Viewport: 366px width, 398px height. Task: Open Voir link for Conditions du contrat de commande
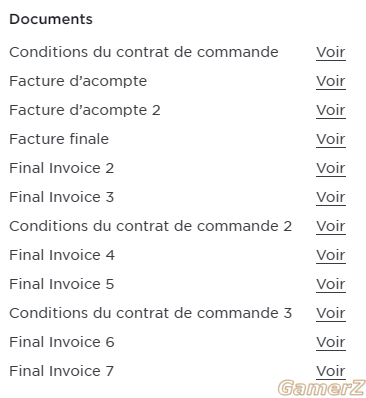(x=331, y=52)
